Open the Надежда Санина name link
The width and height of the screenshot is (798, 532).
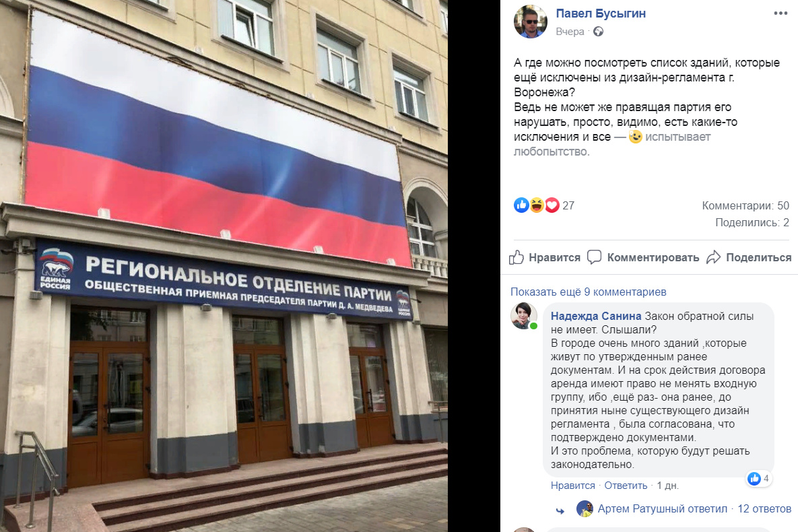(596, 316)
